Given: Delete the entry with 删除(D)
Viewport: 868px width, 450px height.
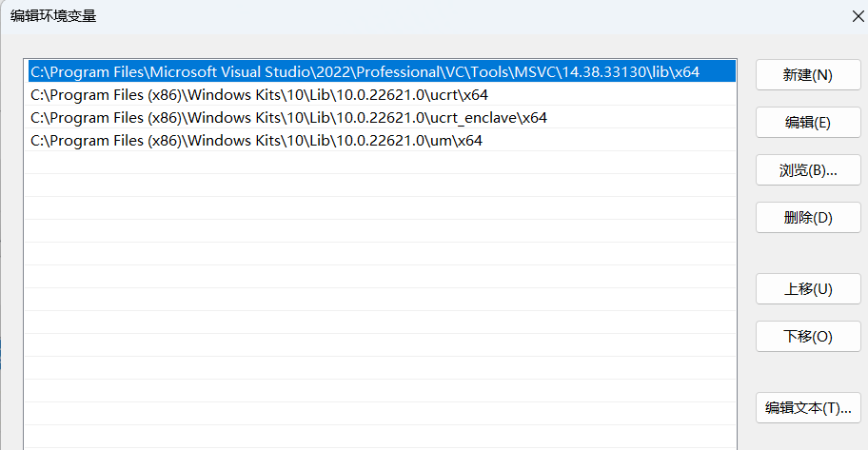Looking at the screenshot, I should [x=808, y=218].
